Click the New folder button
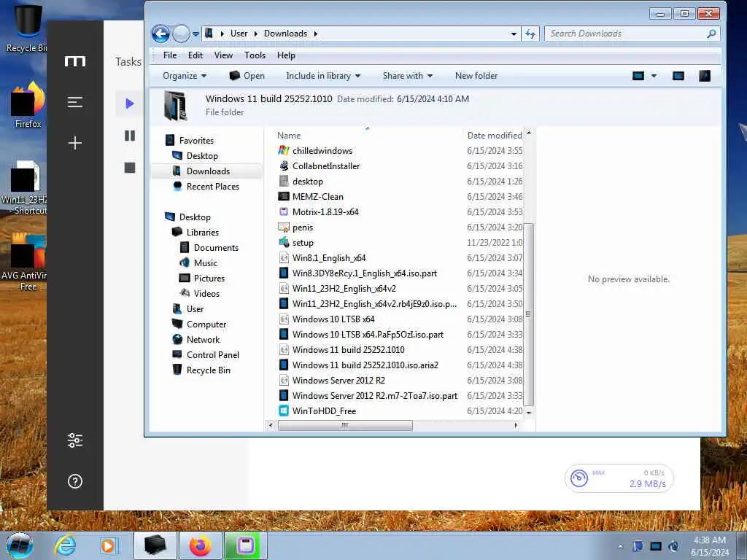 point(476,76)
